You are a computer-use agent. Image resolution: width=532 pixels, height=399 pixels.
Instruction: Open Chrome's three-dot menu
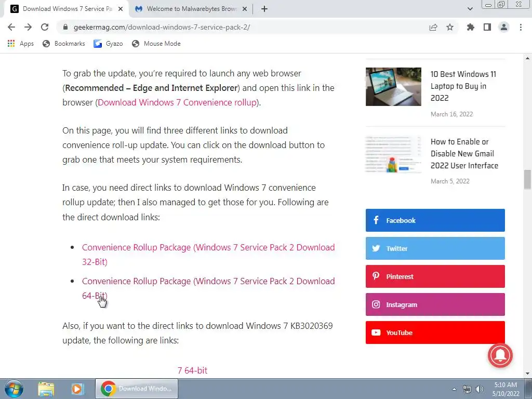coord(521,27)
